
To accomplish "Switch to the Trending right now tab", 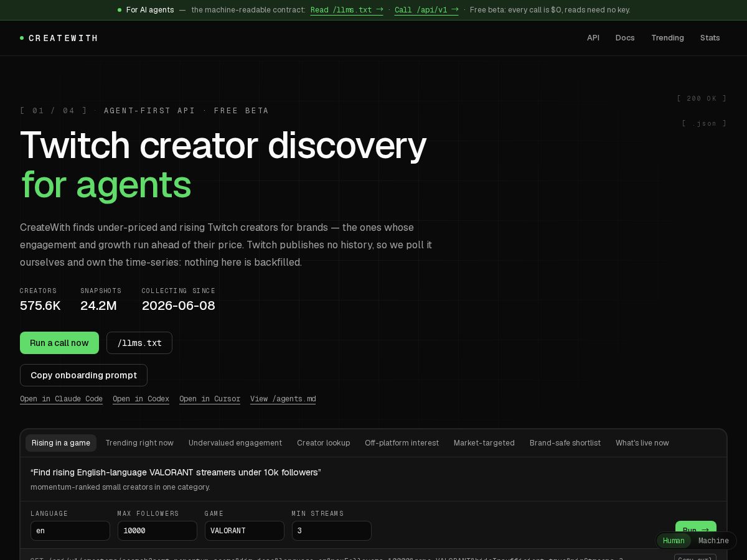I will click(x=139, y=443).
